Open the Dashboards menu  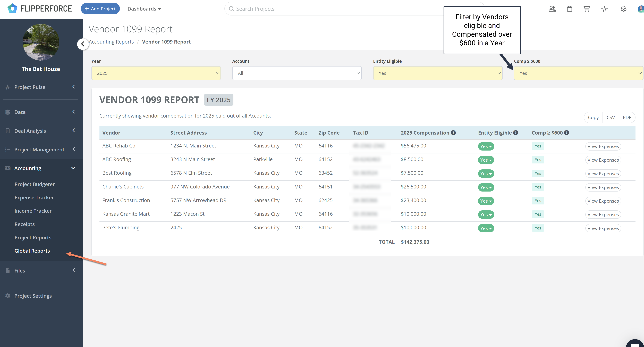[144, 9]
